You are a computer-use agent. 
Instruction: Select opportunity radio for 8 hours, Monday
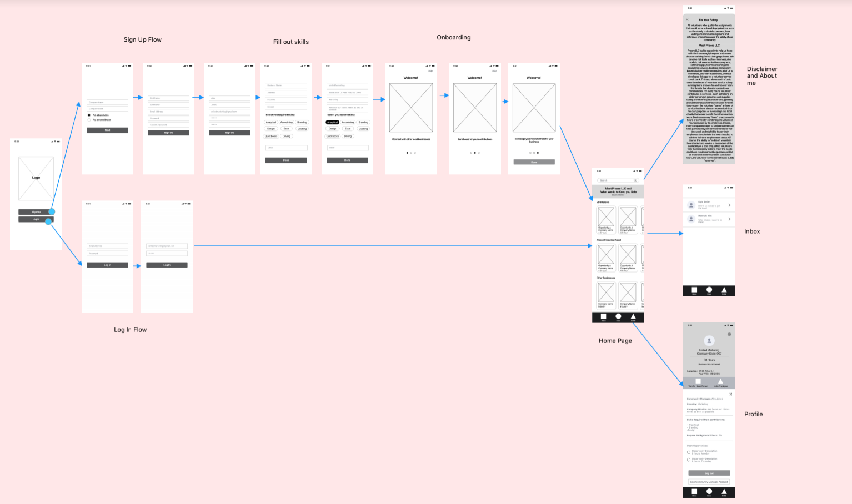click(689, 452)
